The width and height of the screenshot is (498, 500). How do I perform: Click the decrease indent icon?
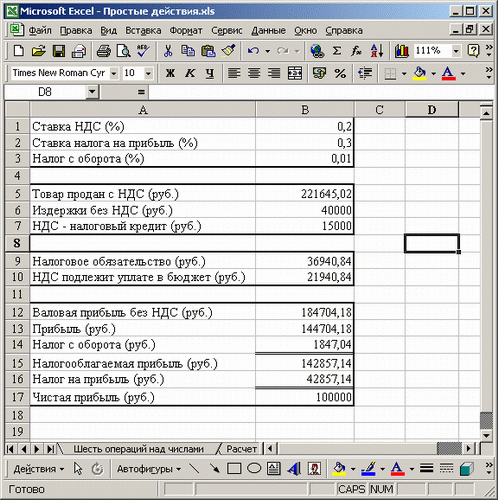click(x=365, y=73)
